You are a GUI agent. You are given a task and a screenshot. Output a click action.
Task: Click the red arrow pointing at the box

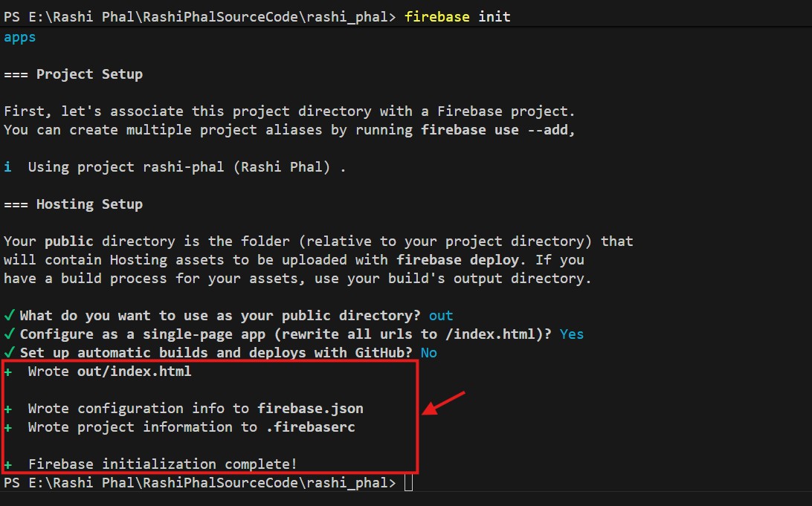click(x=443, y=403)
